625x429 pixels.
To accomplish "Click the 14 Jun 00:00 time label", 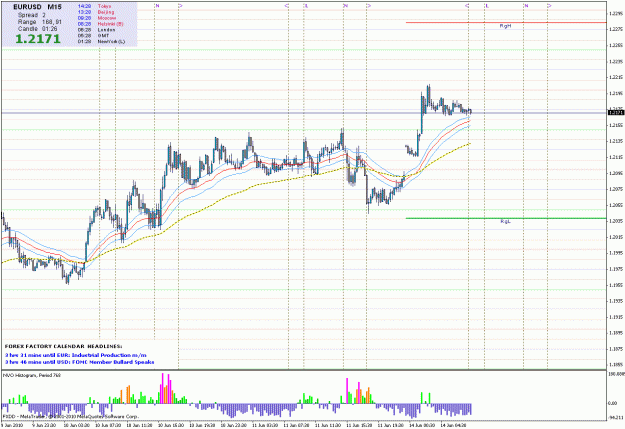I will 423,425.
